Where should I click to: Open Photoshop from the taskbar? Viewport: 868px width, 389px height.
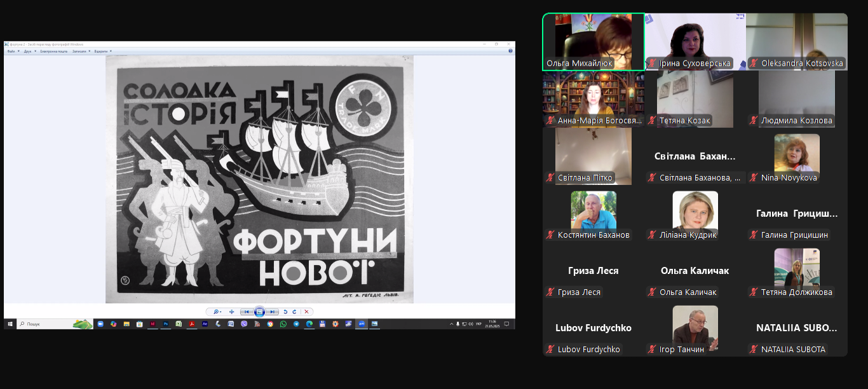pyautogui.click(x=166, y=324)
